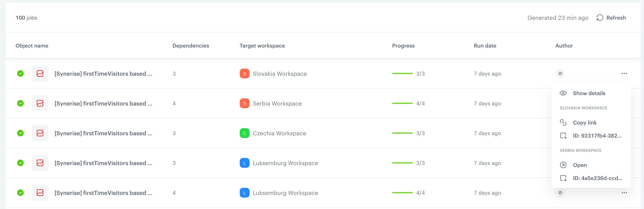Select Show details in context menu
The height and width of the screenshot is (209, 644).
pyautogui.click(x=589, y=93)
